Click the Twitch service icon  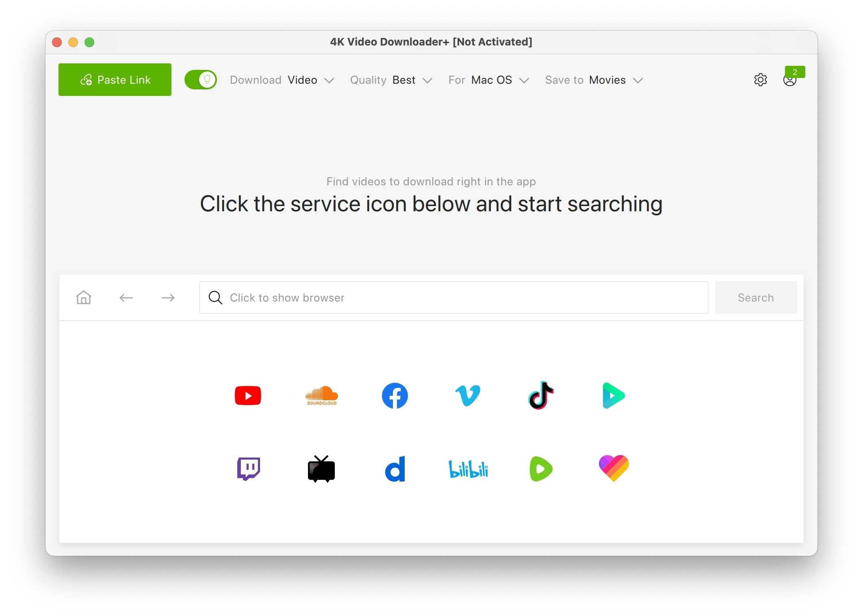point(249,468)
